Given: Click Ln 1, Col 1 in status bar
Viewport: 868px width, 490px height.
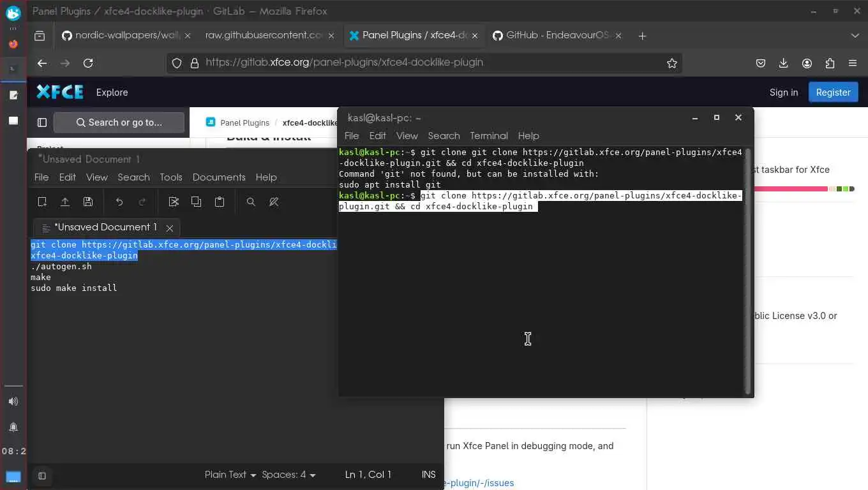Looking at the screenshot, I should [x=368, y=475].
